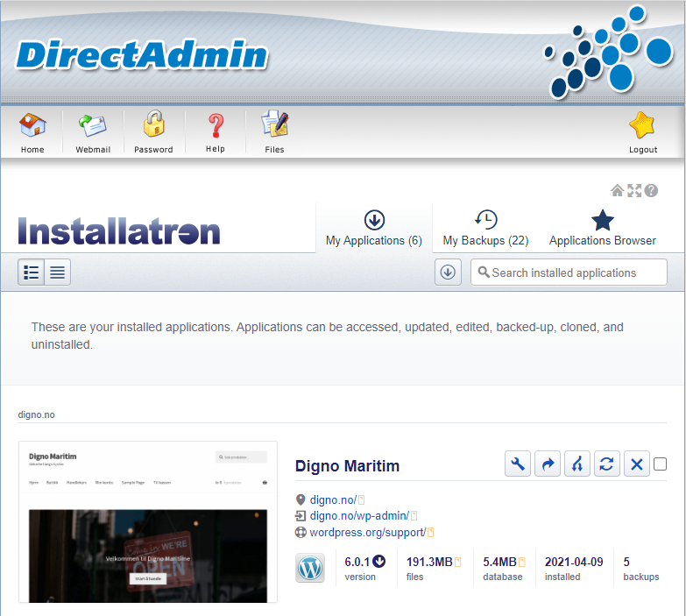Focus the Search installed applications field
The image size is (686, 616).
569,273
